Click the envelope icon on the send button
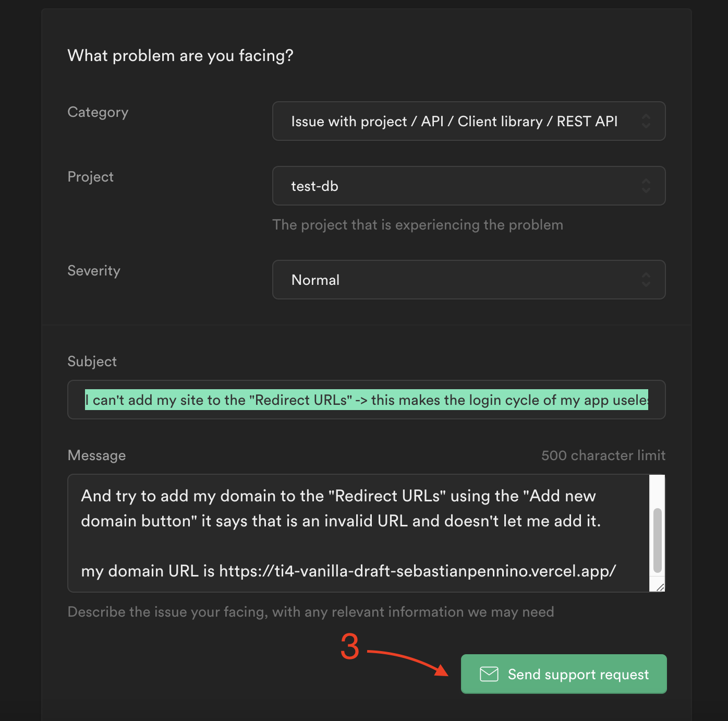728x721 pixels. click(488, 674)
